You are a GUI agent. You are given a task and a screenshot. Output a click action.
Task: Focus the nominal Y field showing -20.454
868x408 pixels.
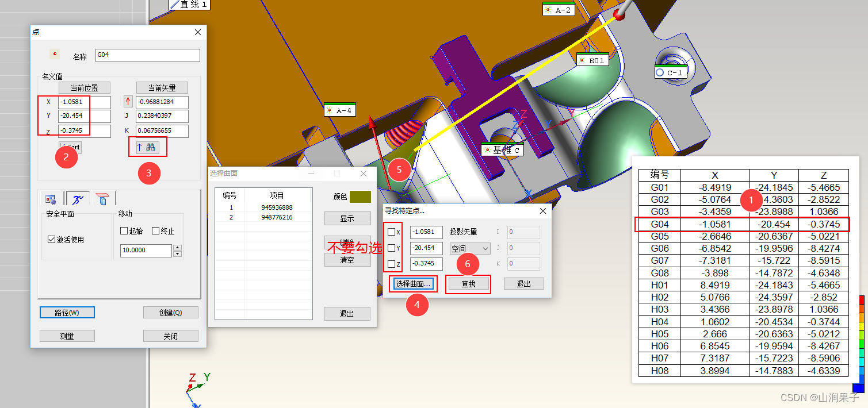(x=84, y=117)
